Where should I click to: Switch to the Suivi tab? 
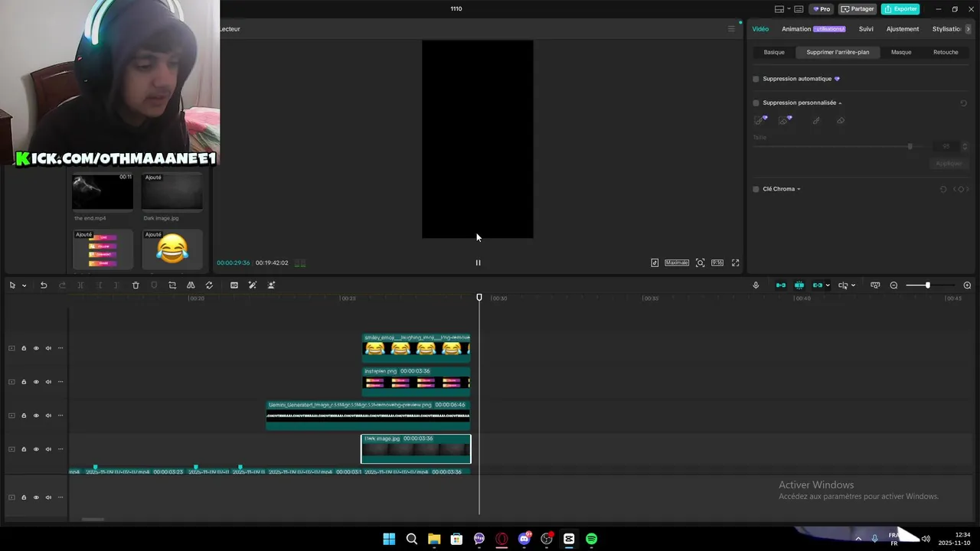[866, 29]
